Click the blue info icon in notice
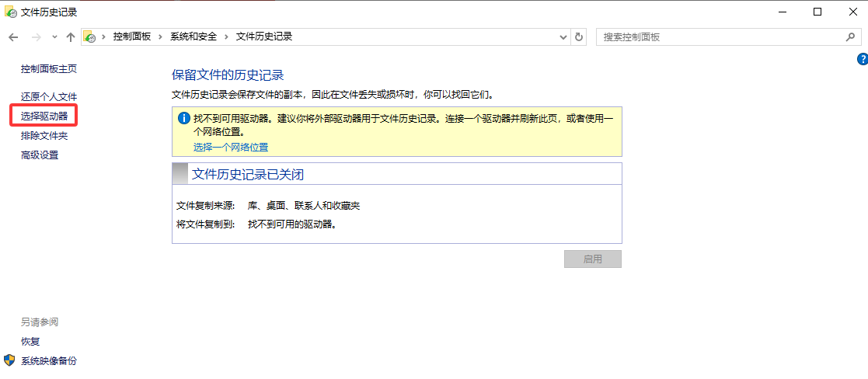868x379 pixels. click(184, 118)
